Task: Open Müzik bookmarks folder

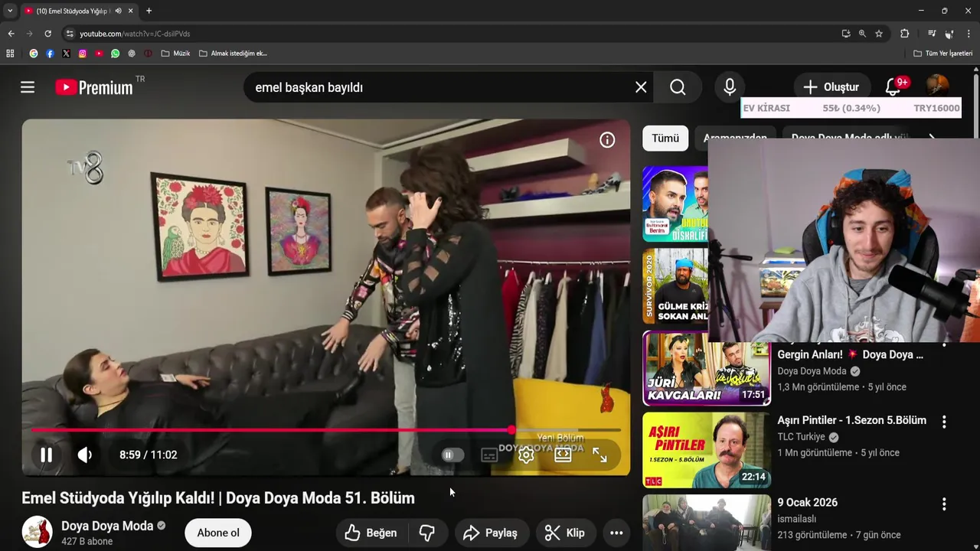Action: point(175,54)
